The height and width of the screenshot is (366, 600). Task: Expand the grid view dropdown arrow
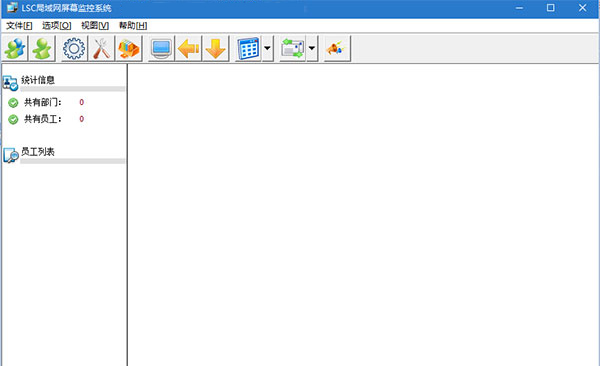pos(267,49)
